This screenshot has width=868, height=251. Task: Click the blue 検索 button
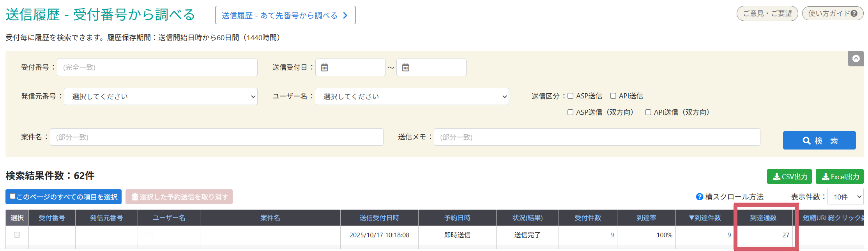[x=819, y=141]
